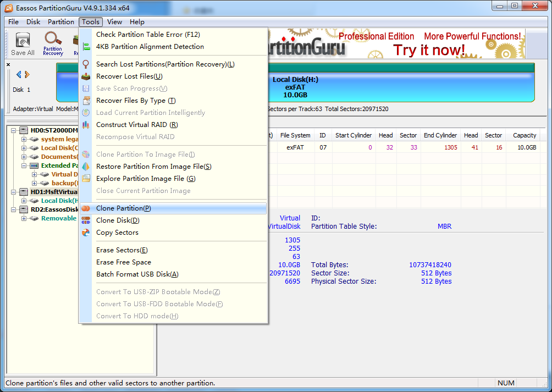Viewport: 552px width, 392px height.
Task: Open the Help menu
Action: click(x=137, y=22)
